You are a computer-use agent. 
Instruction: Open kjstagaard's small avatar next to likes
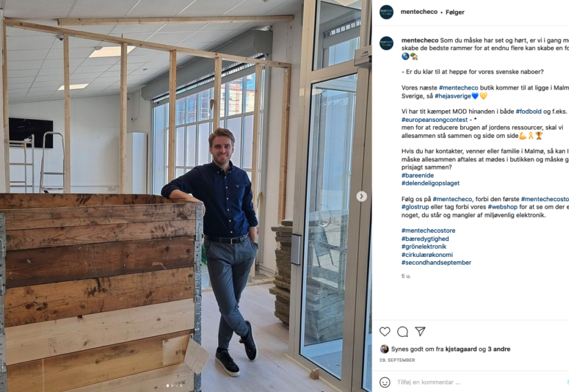tap(384, 349)
